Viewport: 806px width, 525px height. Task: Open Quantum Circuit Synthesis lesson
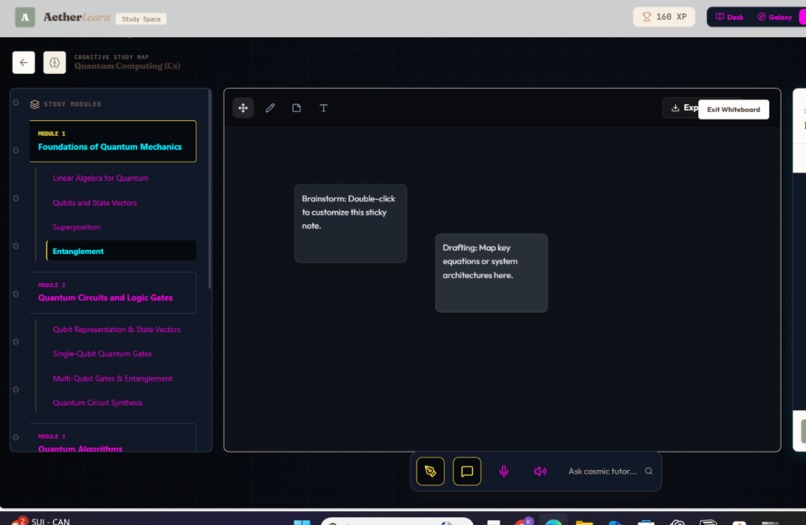point(97,403)
